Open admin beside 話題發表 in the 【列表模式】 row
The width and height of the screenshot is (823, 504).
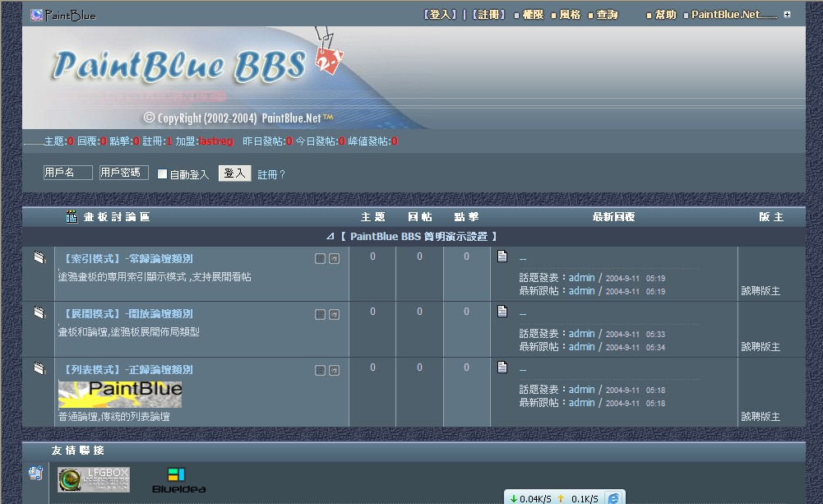click(581, 390)
